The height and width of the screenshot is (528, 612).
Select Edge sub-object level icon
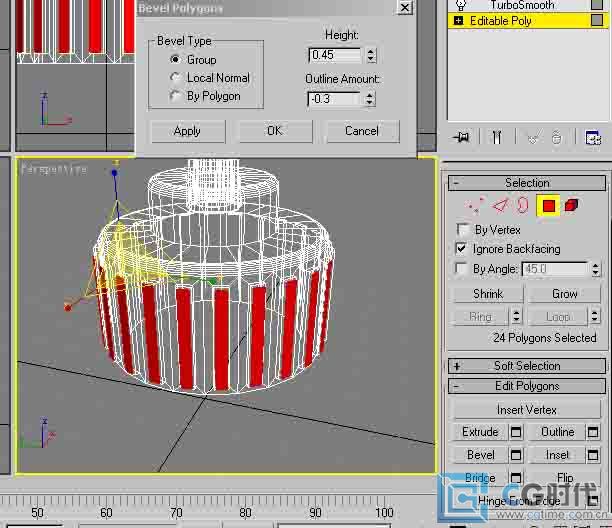(x=500, y=206)
